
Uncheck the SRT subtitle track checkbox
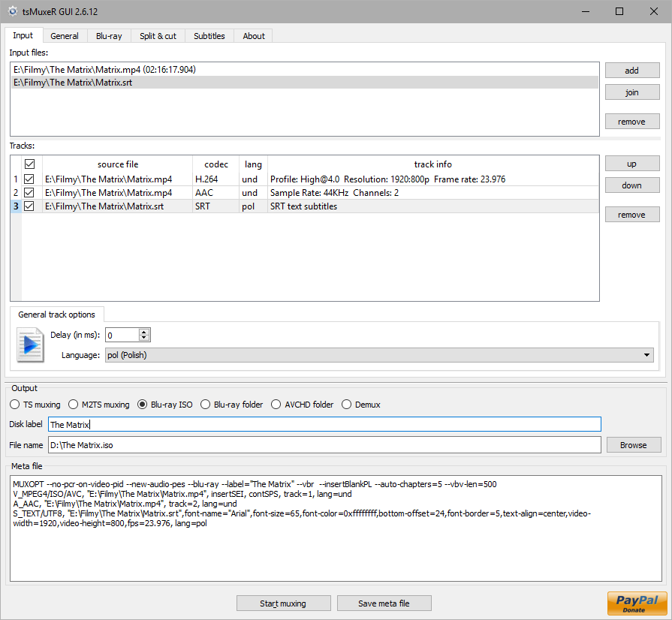point(29,206)
